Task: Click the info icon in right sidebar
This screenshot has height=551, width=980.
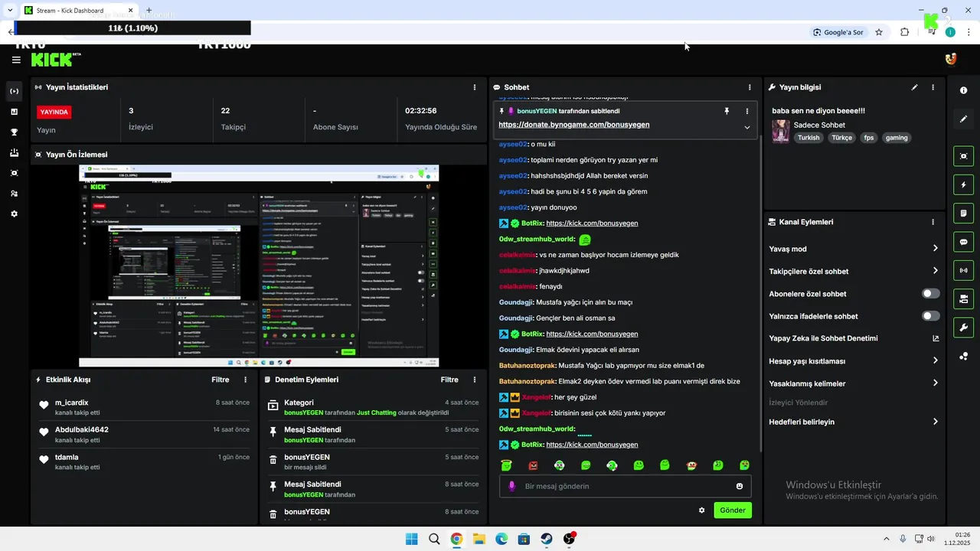Action: pyautogui.click(x=963, y=90)
